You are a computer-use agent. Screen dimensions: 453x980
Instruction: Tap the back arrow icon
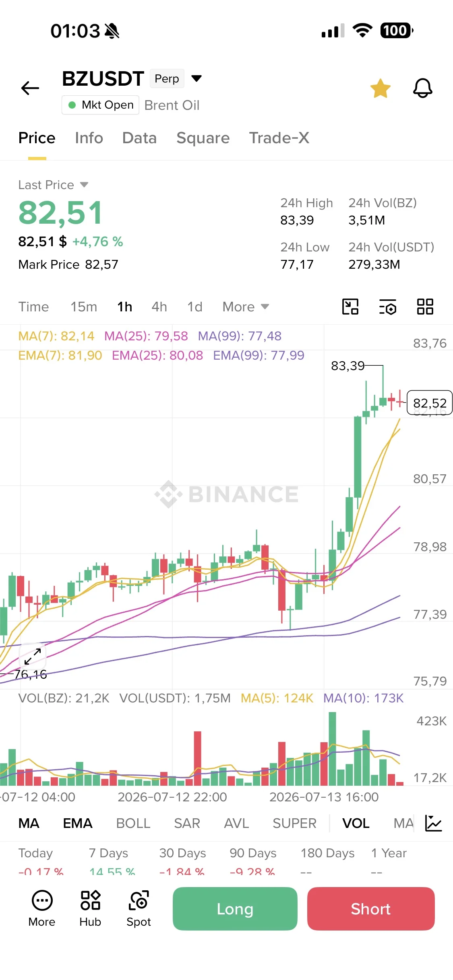click(x=30, y=88)
